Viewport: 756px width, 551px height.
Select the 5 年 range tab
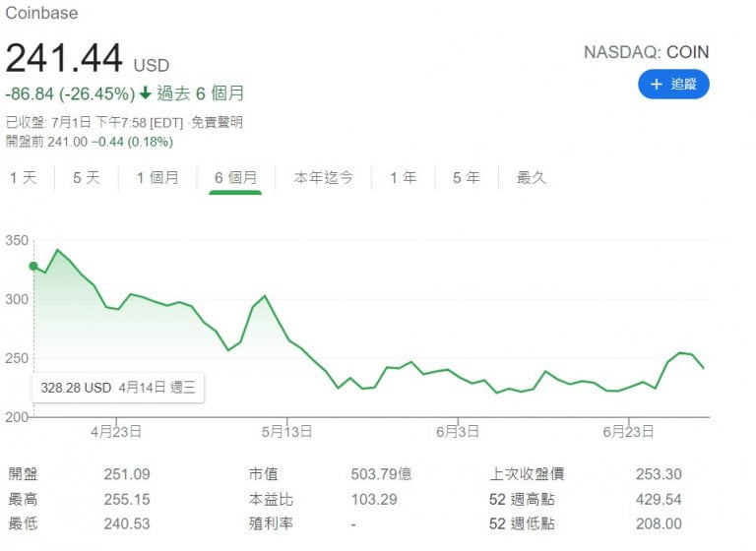pyautogui.click(x=467, y=178)
